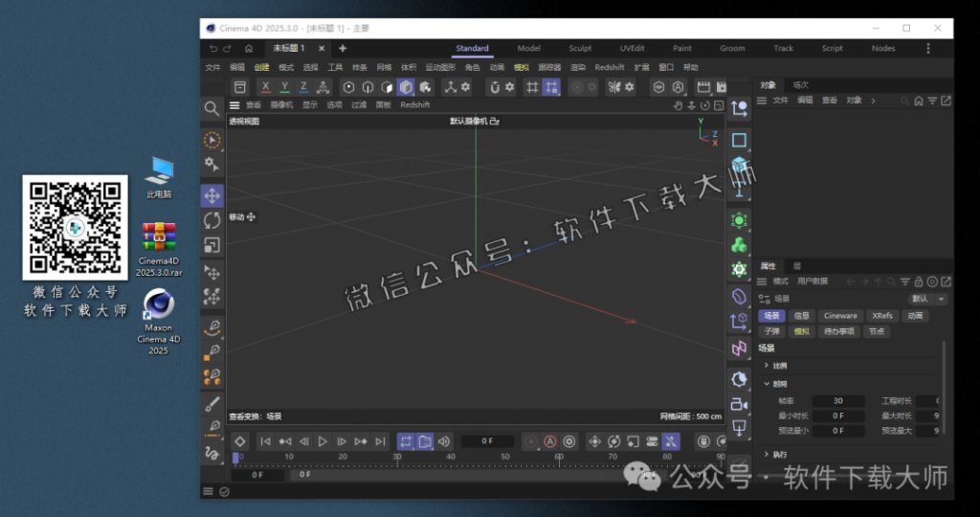Open the 摄像机 viewport menu
Screen dimensions: 980x517
click(x=281, y=105)
